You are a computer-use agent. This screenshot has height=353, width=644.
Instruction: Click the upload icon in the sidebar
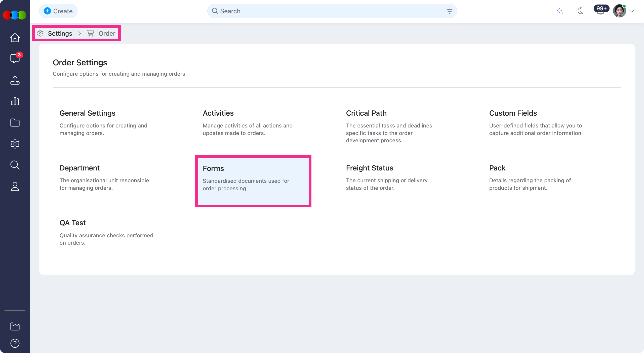point(15,80)
